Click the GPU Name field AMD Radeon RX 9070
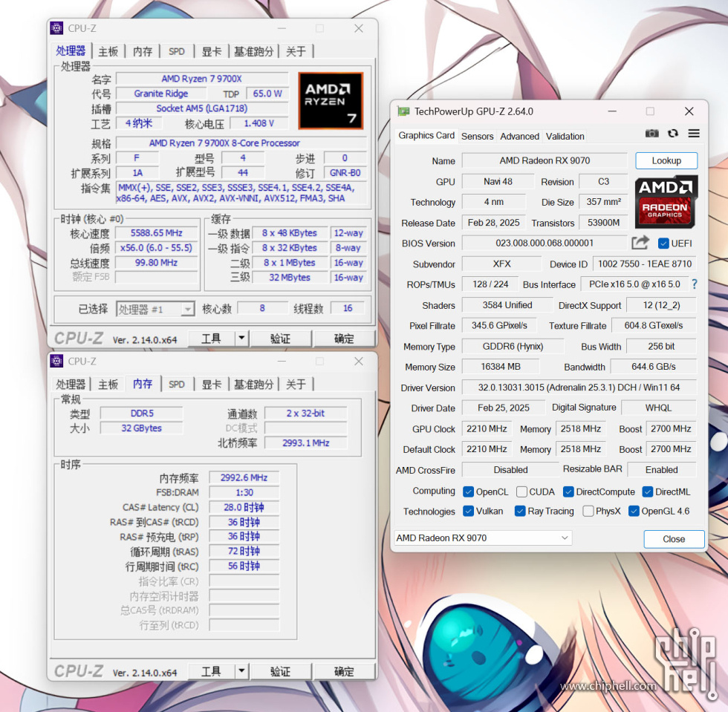Viewport: 728px width, 712px height. coord(545,160)
